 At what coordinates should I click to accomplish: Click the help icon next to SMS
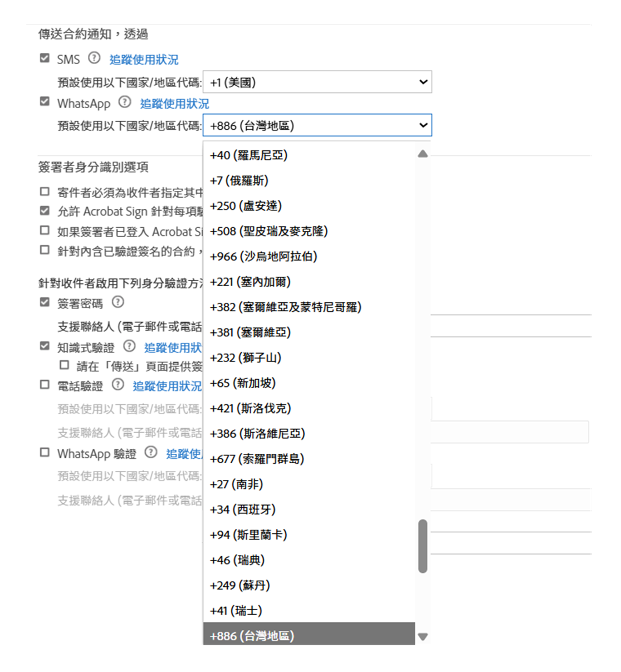pos(95,58)
